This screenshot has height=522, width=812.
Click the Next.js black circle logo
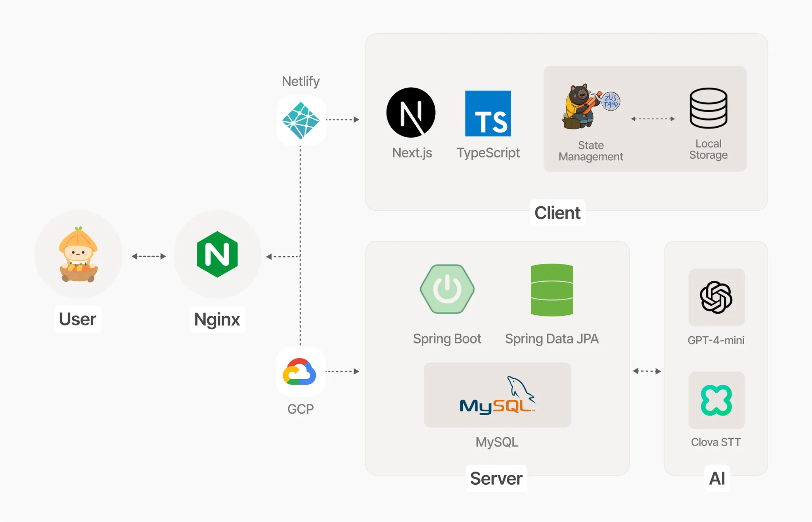tap(411, 113)
